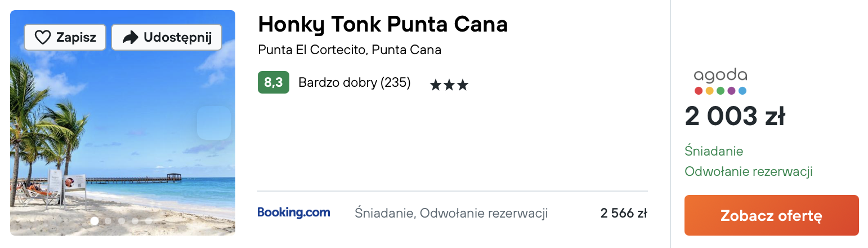The width and height of the screenshot is (868, 248).
Task: Click the Booking.com logo
Action: [x=293, y=213]
